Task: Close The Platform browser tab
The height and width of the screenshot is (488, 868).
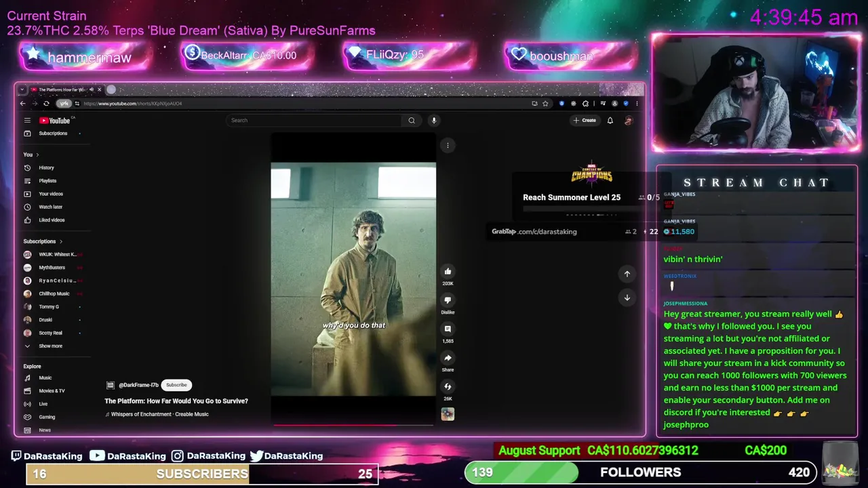Action: pyautogui.click(x=99, y=89)
